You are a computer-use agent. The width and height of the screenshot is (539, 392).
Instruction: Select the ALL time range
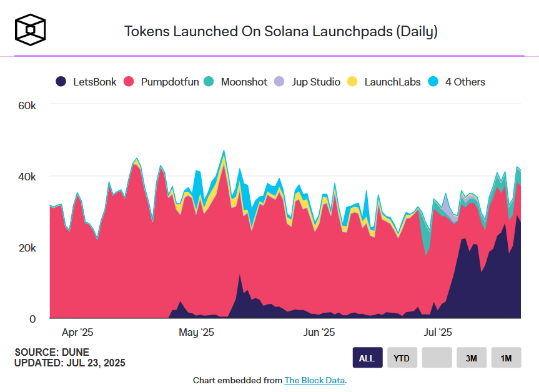367,358
